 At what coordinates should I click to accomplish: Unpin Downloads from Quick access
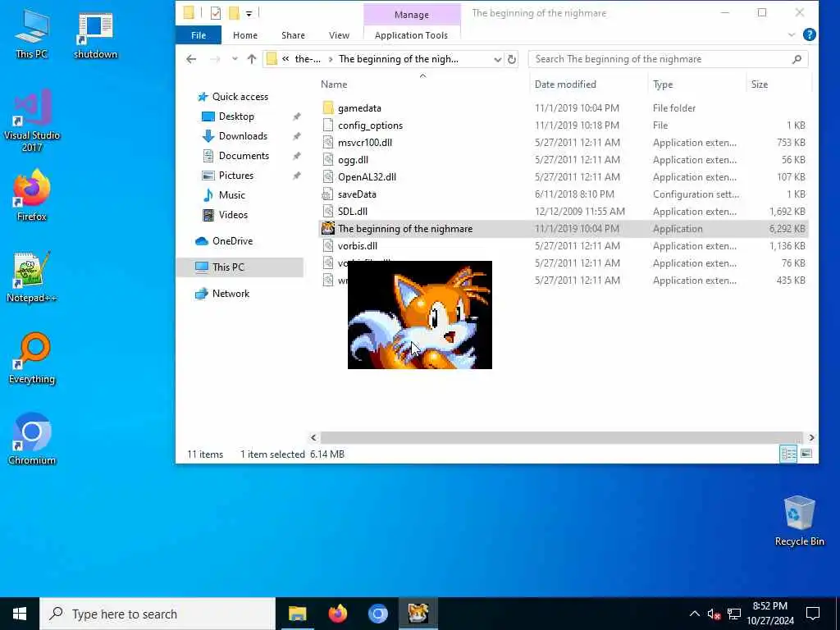(296, 137)
